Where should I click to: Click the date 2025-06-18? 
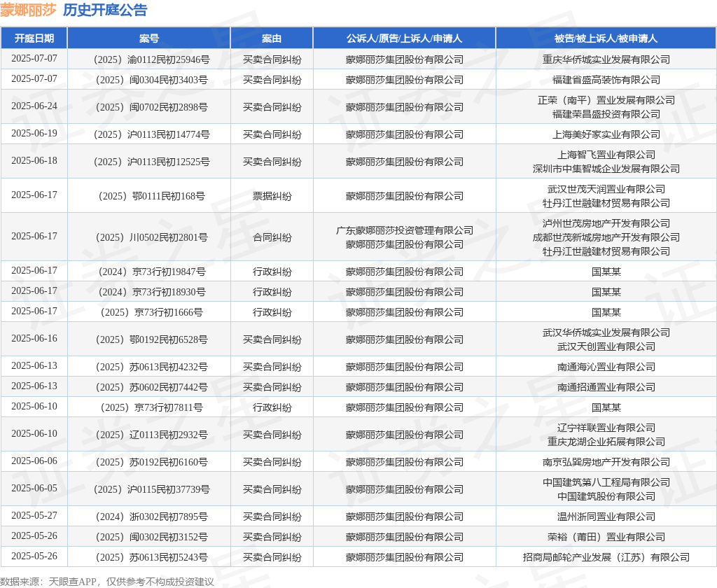pos(34,160)
